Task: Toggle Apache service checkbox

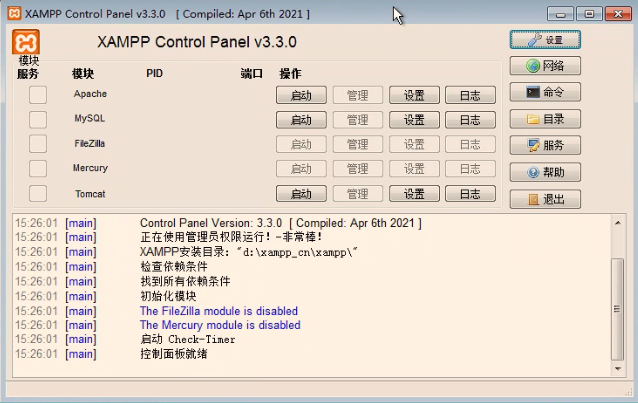Action: [38, 95]
